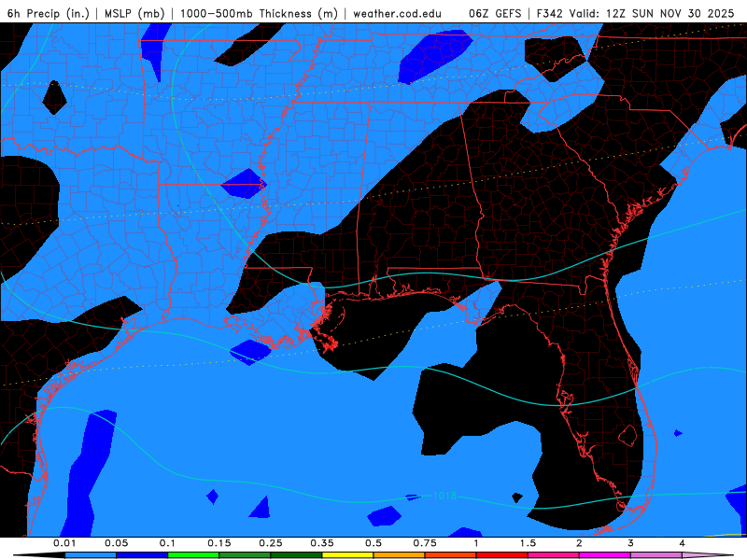The width and height of the screenshot is (747, 560).
Task: Click 'F342 Valid: 12Z SUN NOV 30 2025'
Action: (636, 13)
